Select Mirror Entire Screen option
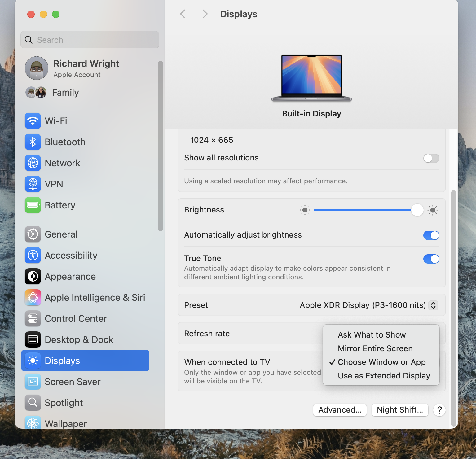 (x=375, y=348)
